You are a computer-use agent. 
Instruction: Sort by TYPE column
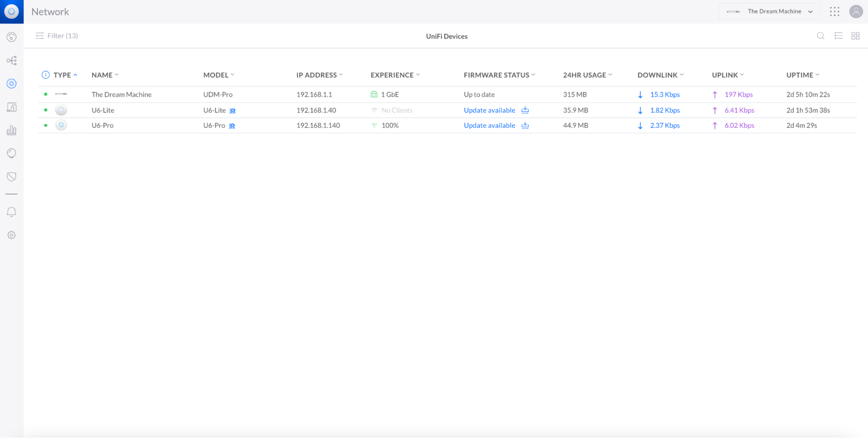pyautogui.click(x=66, y=75)
